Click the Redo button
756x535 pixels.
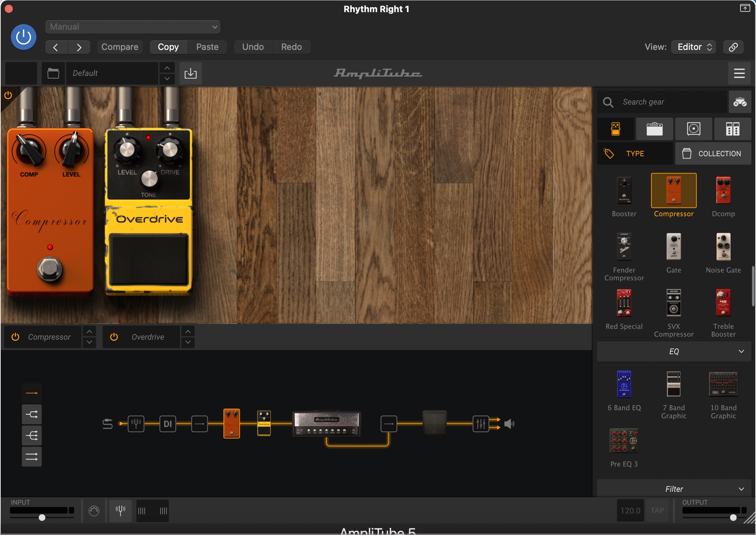pyautogui.click(x=292, y=47)
